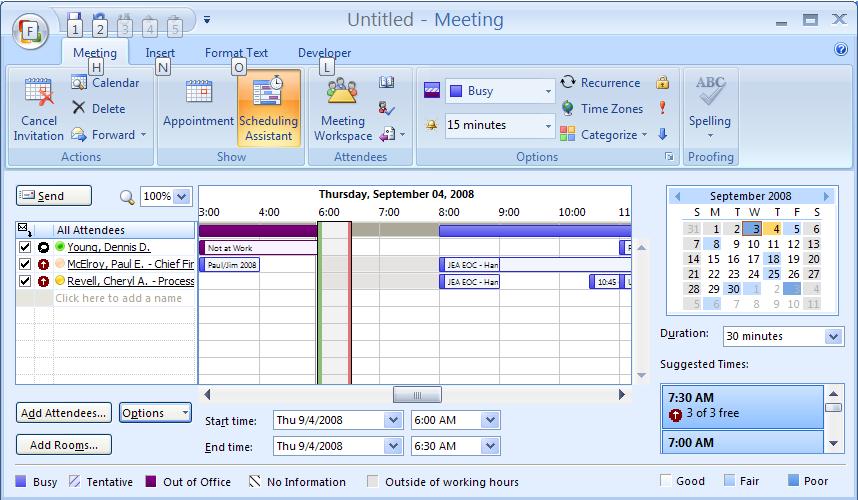Image resolution: width=858 pixels, height=500 pixels.
Task: Mark meeting Private with lock icon
Action: [663, 83]
